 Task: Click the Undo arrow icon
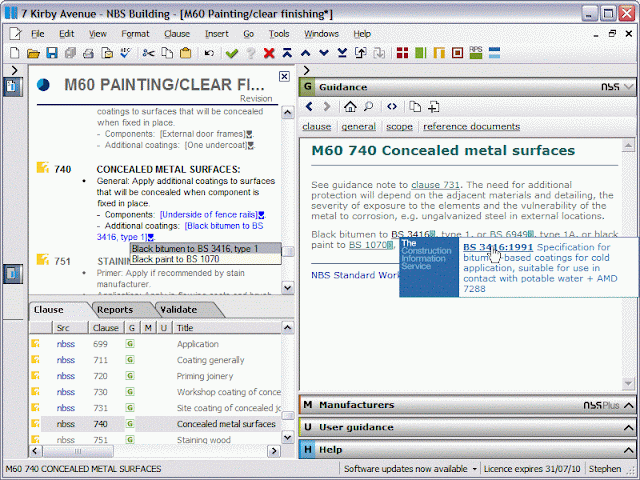(x=209, y=53)
